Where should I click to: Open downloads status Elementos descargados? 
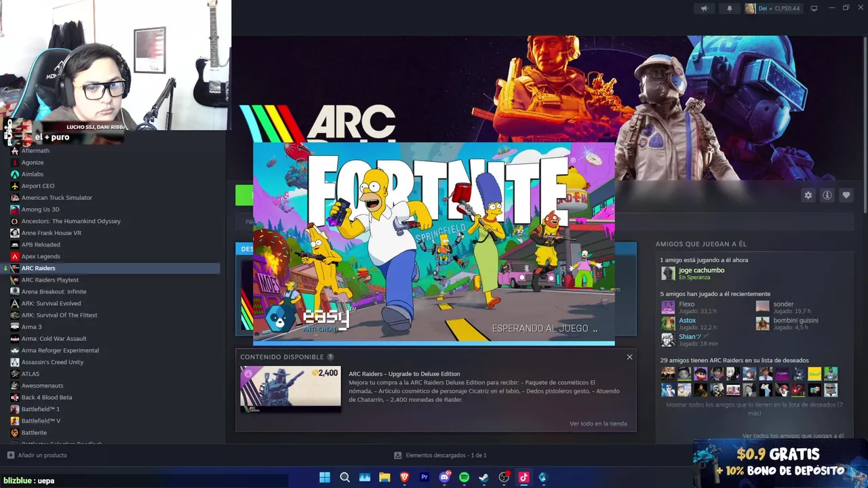pos(441,455)
